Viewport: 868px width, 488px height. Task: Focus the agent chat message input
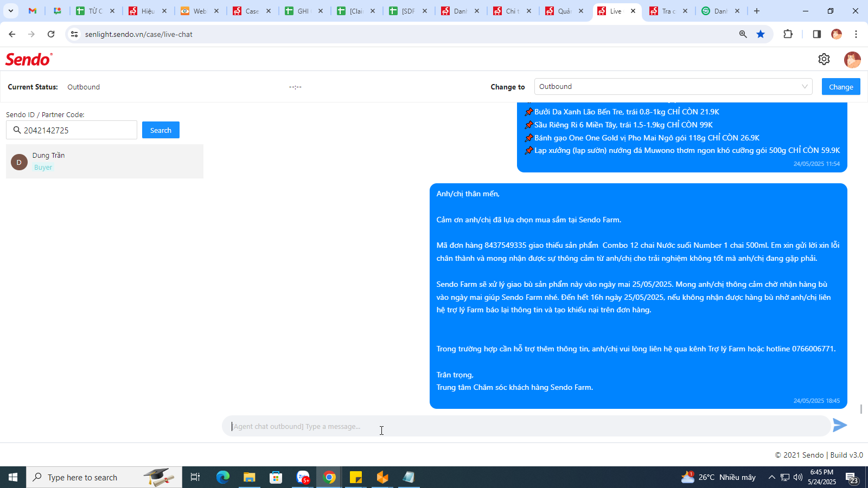pos(526,426)
